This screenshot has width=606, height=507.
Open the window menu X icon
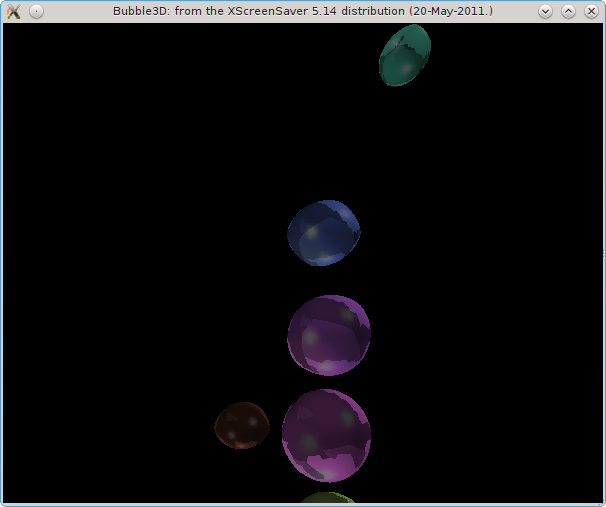click(x=14, y=11)
